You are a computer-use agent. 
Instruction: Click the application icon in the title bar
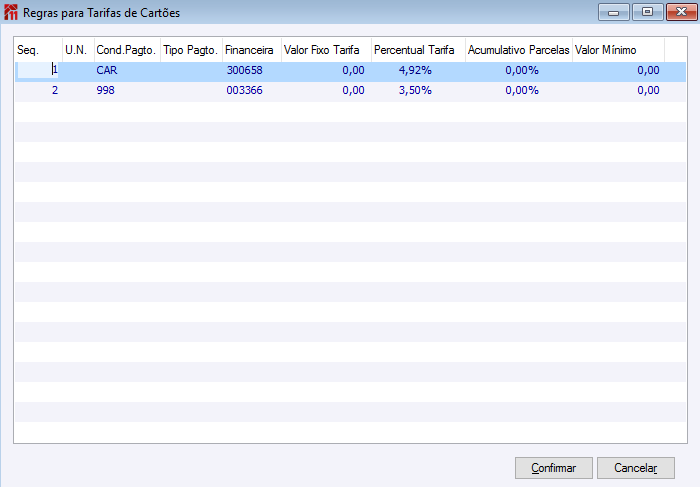pos(11,12)
